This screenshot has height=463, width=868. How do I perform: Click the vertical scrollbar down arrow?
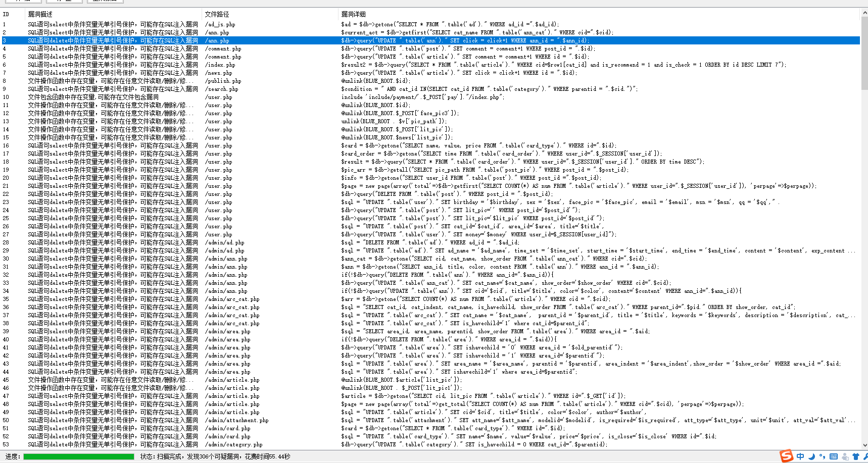coord(864,446)
